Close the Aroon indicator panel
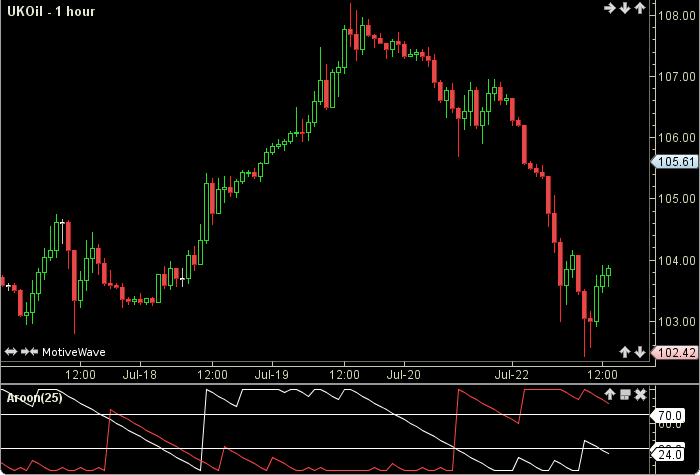Viewport: 700px width, 475px height. click(640, 394)
